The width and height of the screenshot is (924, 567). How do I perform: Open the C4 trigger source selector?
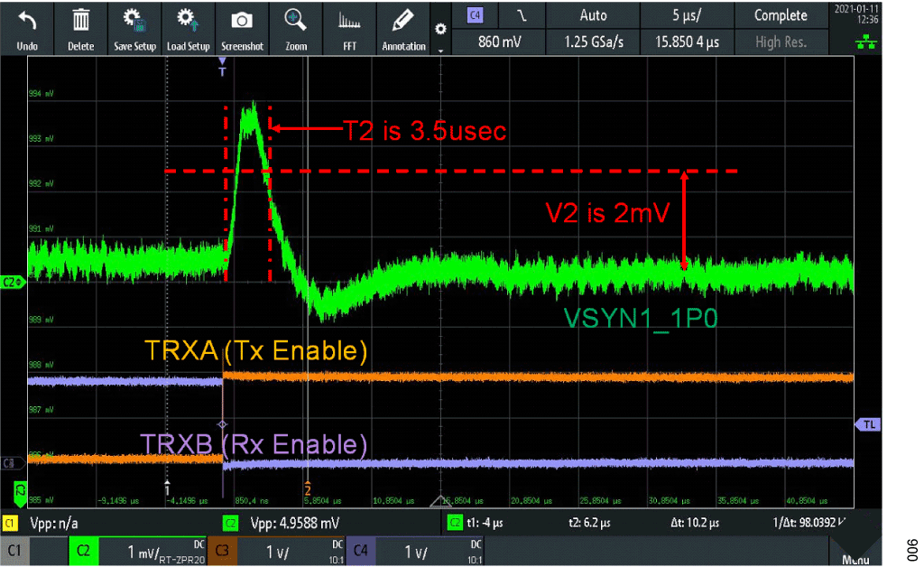click(x=476, y=15)
